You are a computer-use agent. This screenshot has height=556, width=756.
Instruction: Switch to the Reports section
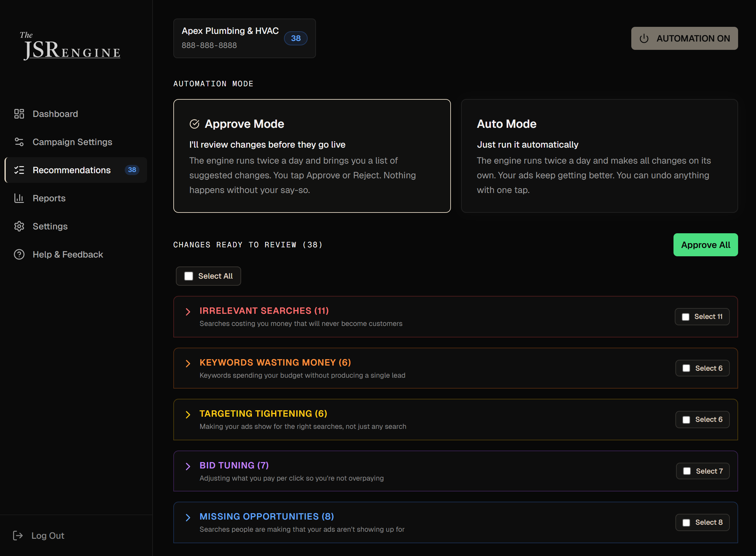49,198
